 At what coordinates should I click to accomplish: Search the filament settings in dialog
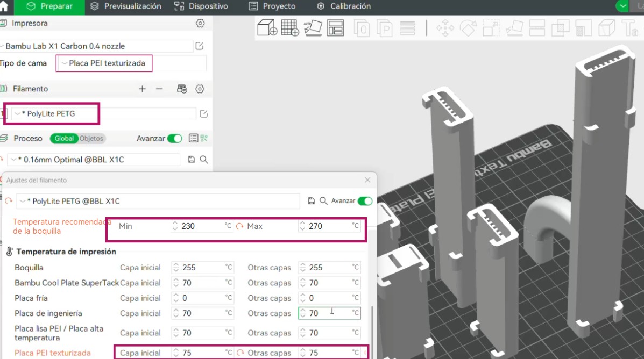coord(324,200)
